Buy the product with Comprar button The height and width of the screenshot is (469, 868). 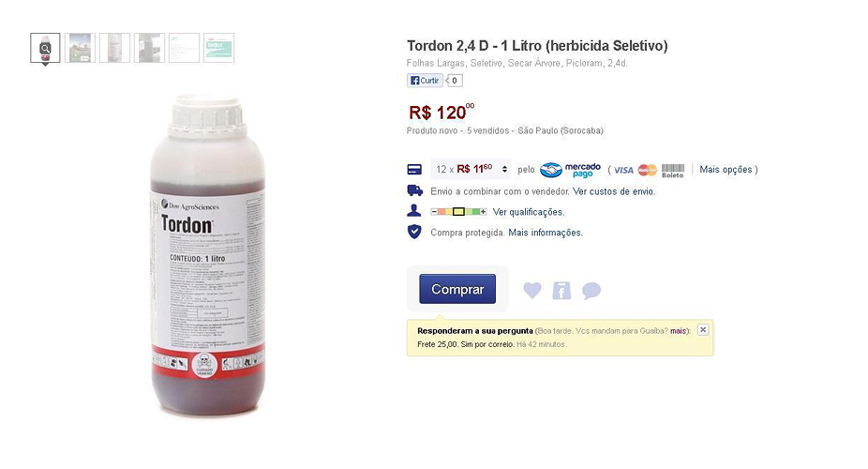pyautogui.click(x=457, y=289)
